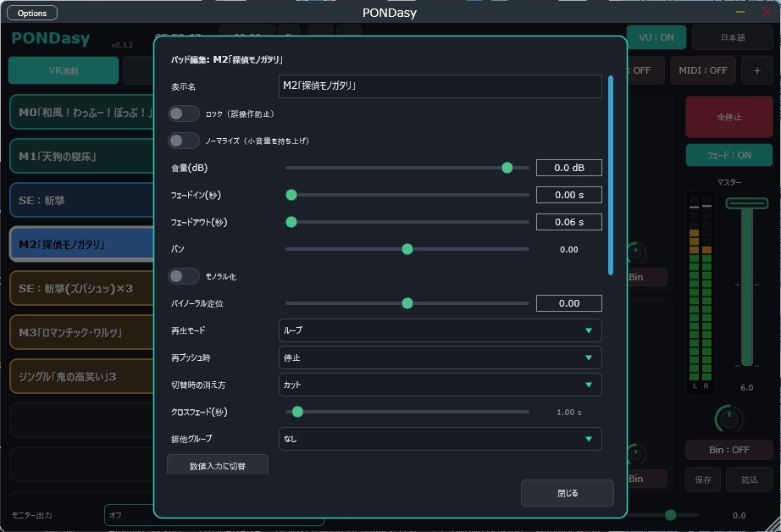Select the VR演劇 tab
This screenshot has height=532, width=781.
coord(64,70)
